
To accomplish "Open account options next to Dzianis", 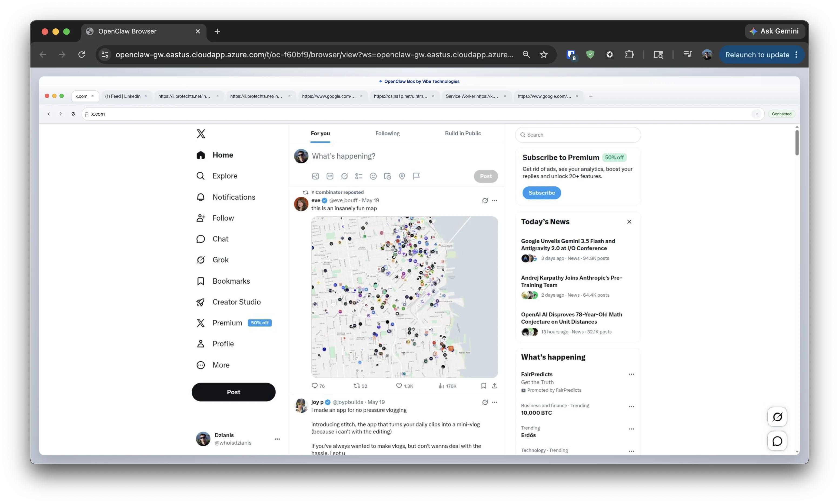I will click(277, 439).
